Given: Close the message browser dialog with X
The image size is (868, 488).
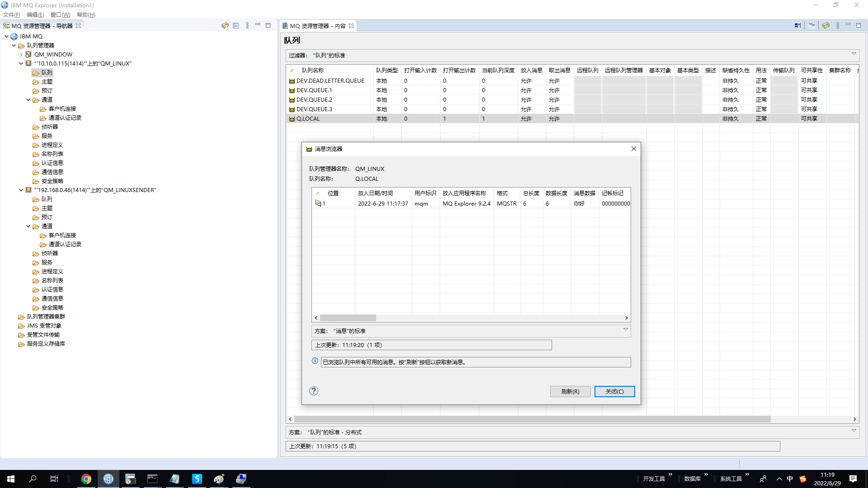Looking at the screenshot, I should pyautogui.click(x=634, y=149).
